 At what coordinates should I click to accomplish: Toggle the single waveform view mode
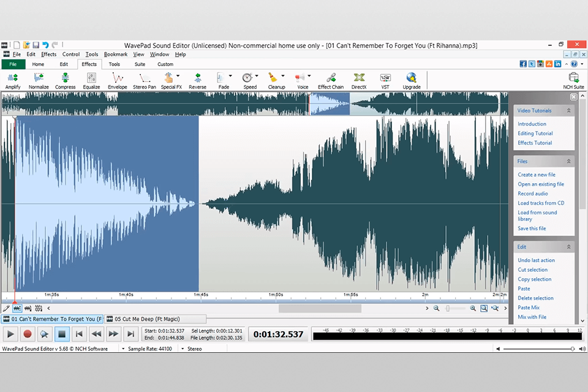click(17, 308)
